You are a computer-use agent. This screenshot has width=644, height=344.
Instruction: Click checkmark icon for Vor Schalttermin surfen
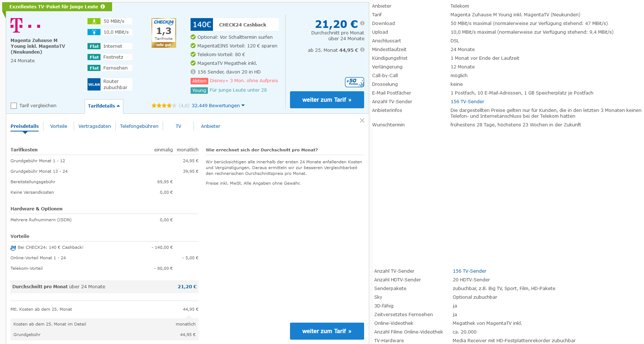tap(193, 37)
